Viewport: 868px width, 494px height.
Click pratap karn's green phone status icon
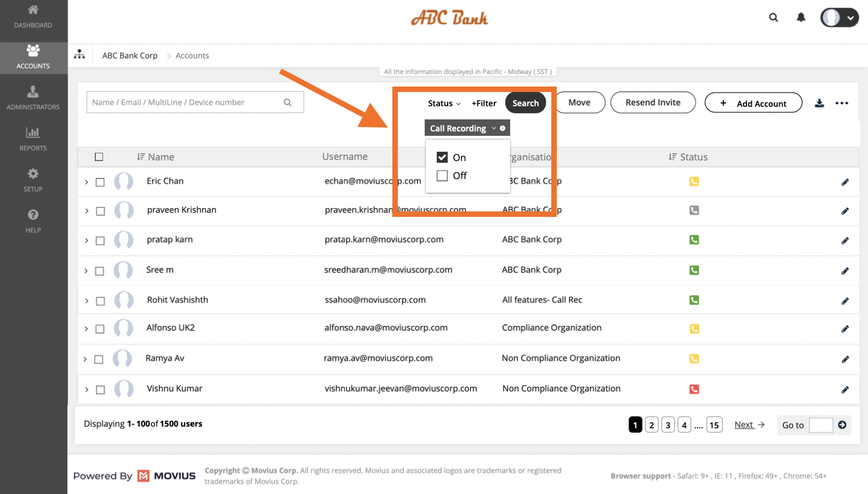[x=694, y=240]
